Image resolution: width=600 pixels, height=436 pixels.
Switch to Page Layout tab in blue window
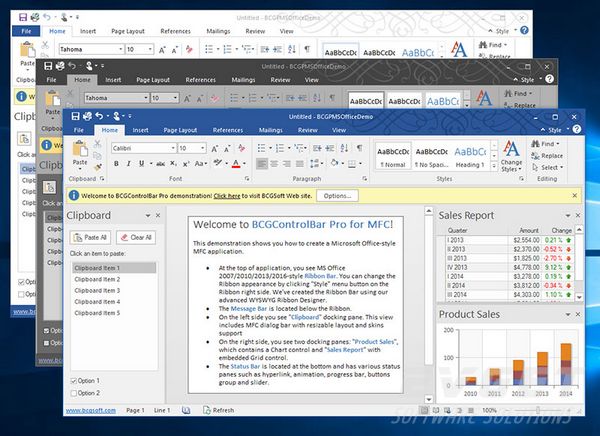click(180, 130)
